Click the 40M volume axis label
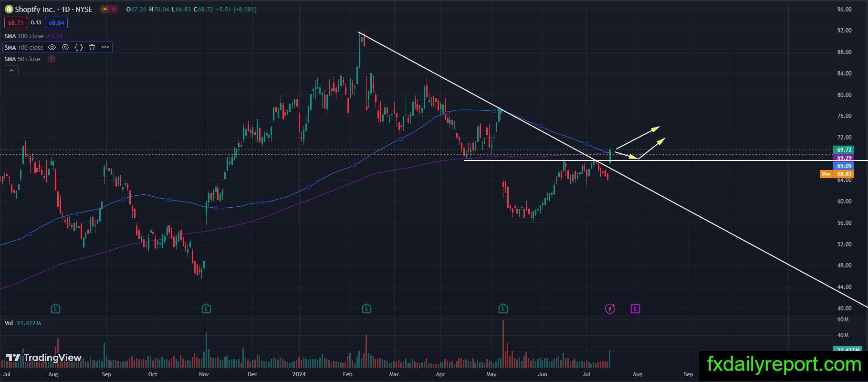 pyautogui.click(x=843, y=336)
